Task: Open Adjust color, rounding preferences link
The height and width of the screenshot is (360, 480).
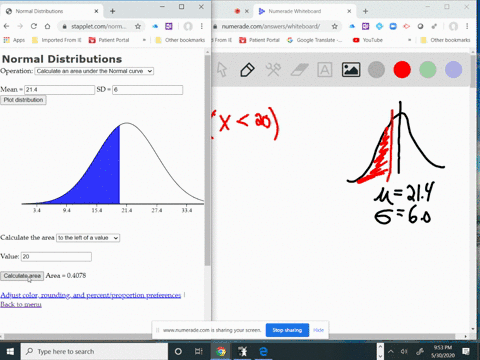Action: 91,295
